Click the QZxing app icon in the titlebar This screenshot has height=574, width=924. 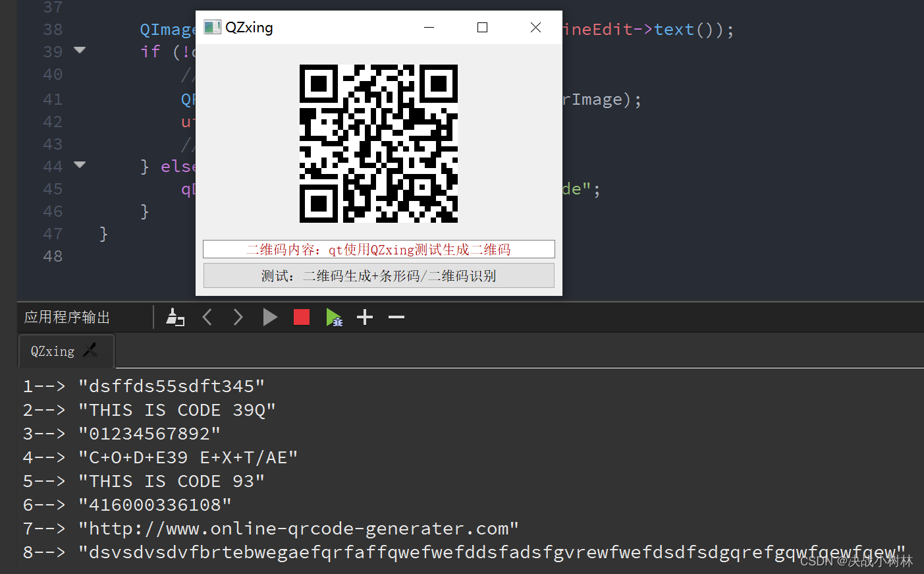pos(212,27)
